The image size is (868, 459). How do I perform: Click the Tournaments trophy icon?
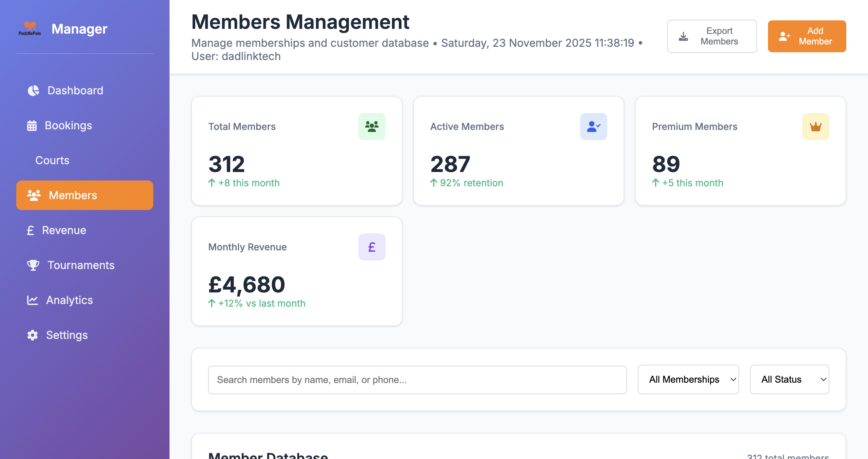pyautogui.click(x=33, y=265)
